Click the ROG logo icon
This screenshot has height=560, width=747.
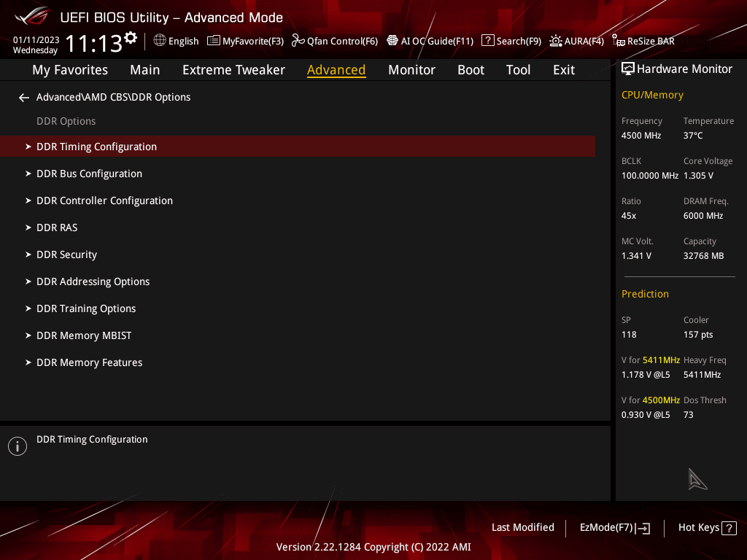[x=32, y=16]
